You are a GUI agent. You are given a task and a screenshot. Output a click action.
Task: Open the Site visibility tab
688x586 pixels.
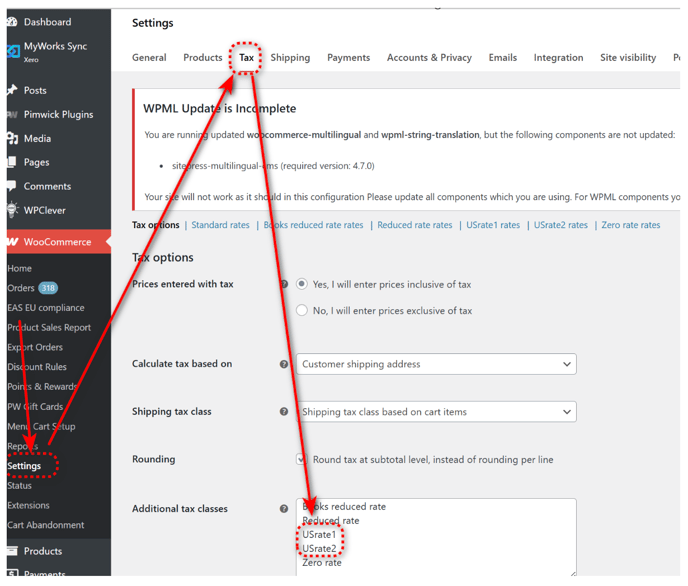point(628,58)
